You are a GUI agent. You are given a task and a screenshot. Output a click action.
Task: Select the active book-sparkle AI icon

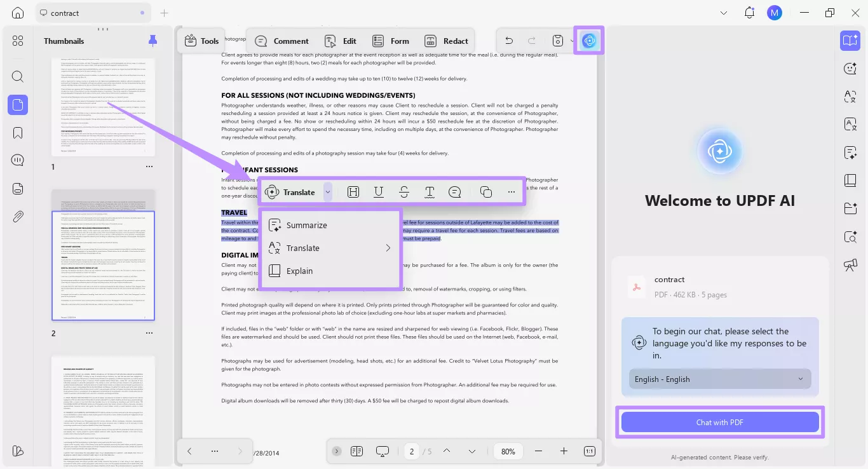tap(850, 41)
